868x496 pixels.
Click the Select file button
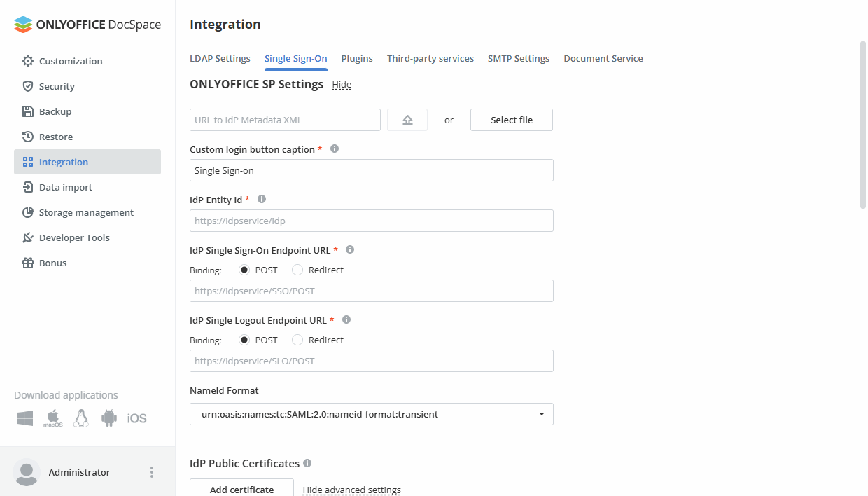(x=511, y=119)
